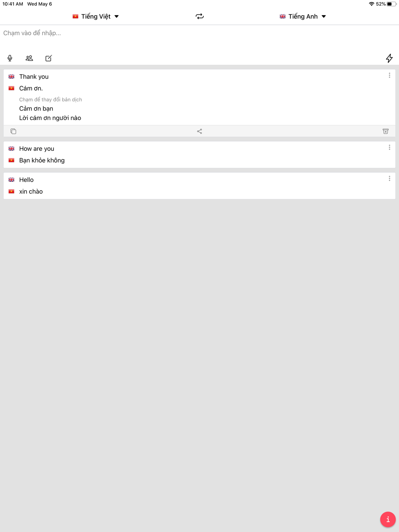
Task: Open the Tiếng Anh language dropdown
Action: 303,16
